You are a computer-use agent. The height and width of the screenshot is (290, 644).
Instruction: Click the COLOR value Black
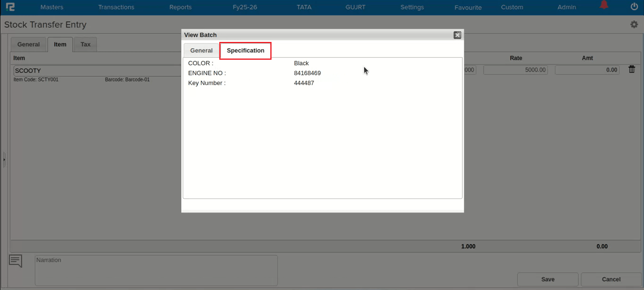click(301, 63)
